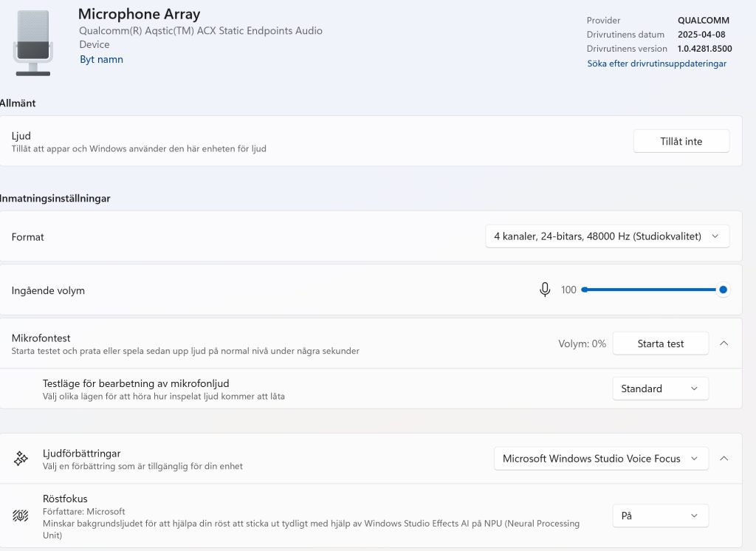This screenshot has width=756, height=551.
Task: Click the Ljudförbättringar row title
Action: pos(82,454)
